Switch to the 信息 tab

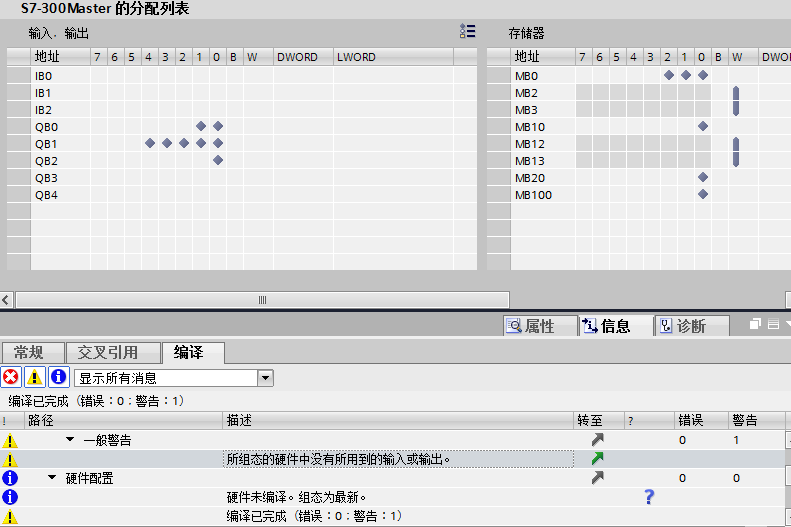coord(615,326)
